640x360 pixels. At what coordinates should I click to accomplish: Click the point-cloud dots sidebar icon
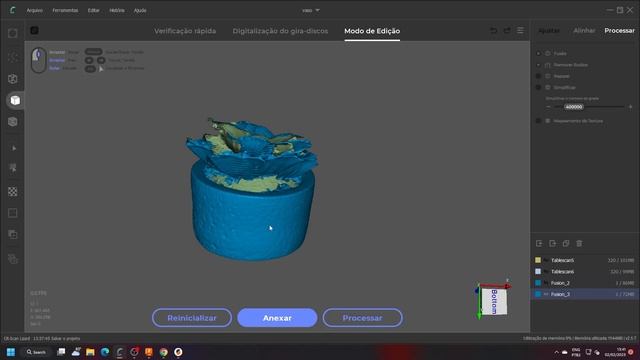(13, 57)
